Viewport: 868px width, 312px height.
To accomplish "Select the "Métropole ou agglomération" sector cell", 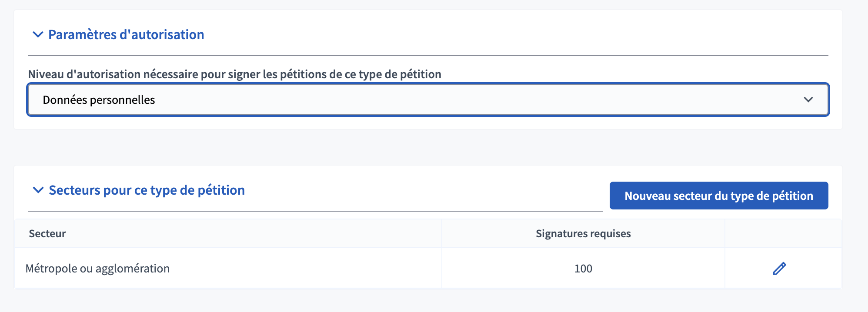I will pyautogui.click(x=97, y=269).
